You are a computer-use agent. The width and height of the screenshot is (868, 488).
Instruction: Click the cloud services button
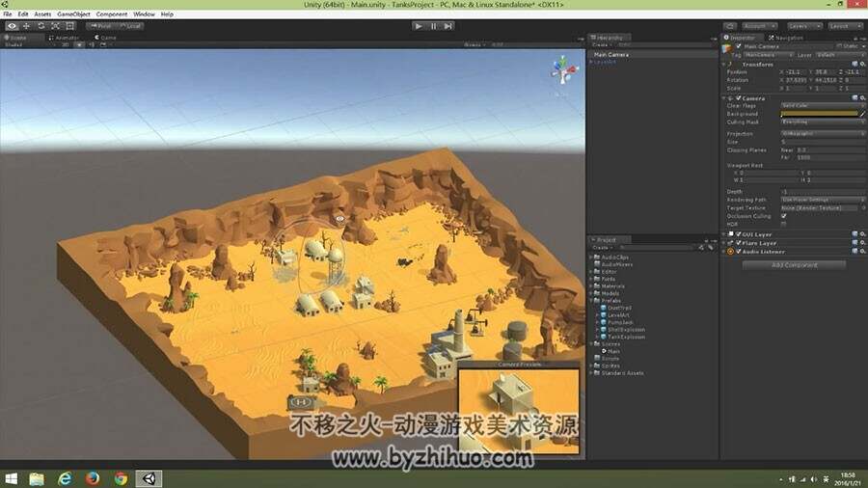730,26
